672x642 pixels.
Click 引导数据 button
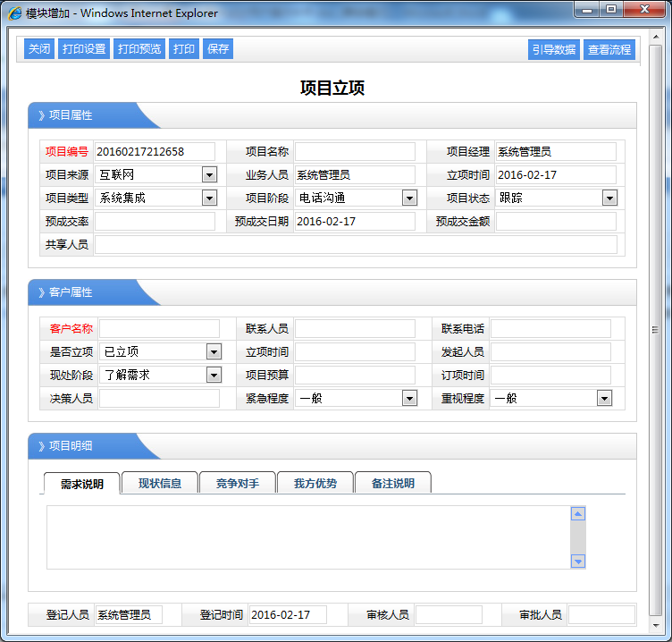click(554, 50)
